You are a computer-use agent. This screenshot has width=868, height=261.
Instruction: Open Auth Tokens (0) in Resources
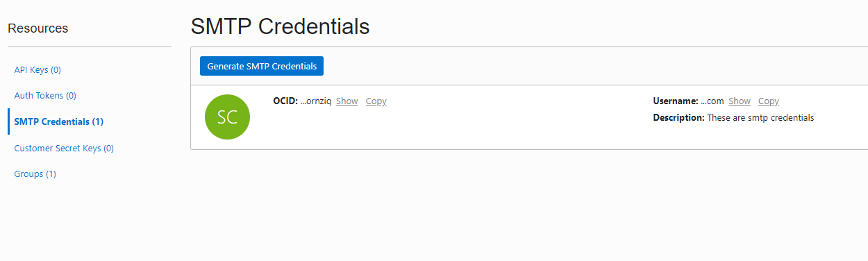[45, 96]
